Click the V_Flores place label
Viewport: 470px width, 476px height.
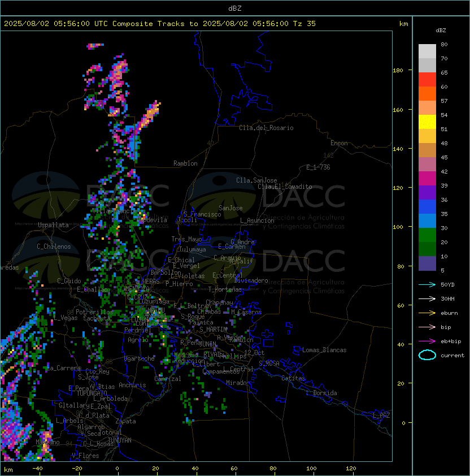(85, 455)
